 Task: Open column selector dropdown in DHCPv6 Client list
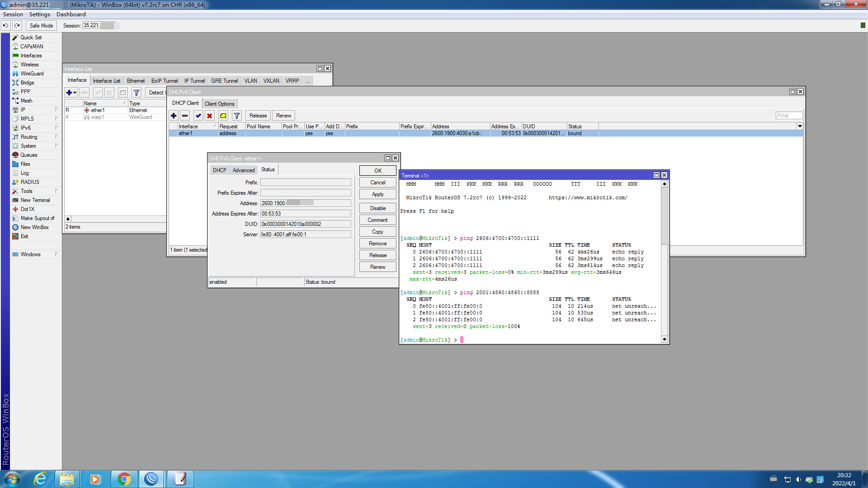coord(800,127)
